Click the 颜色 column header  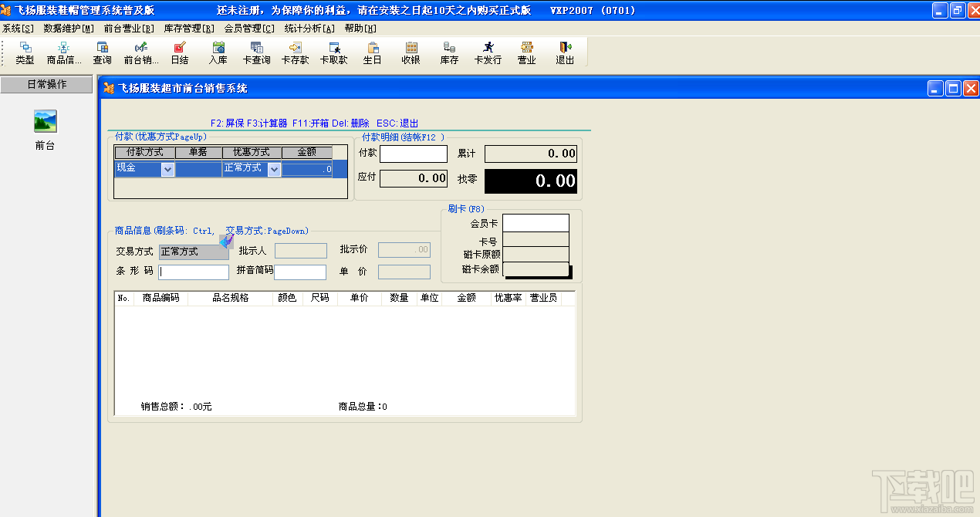click(287, 298)
